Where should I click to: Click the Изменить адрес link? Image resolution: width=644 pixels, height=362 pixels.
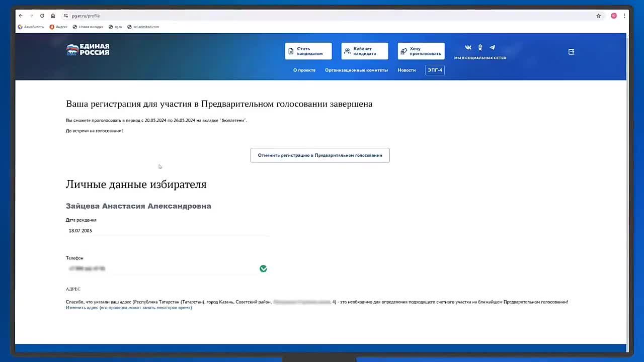(x=129, y=308)
